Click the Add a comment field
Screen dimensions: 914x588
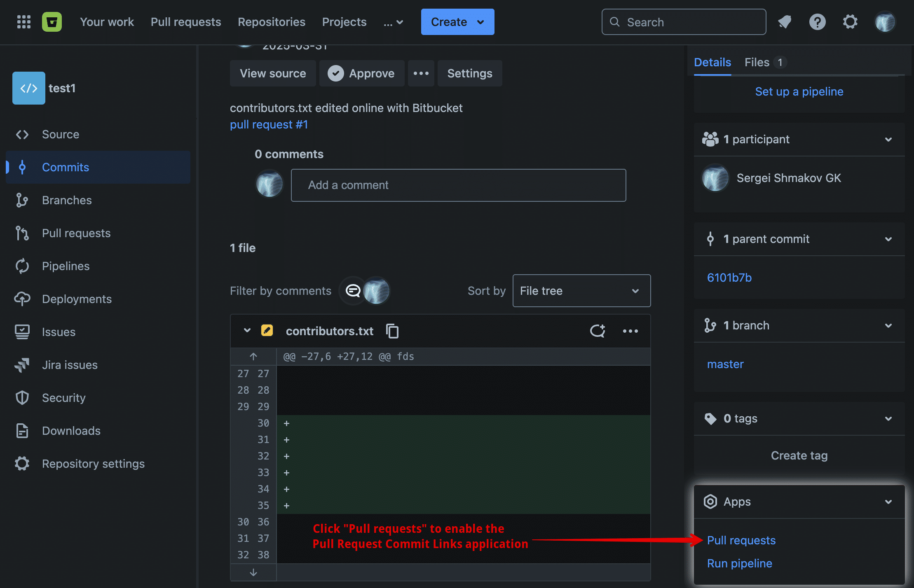pos(458,185)
